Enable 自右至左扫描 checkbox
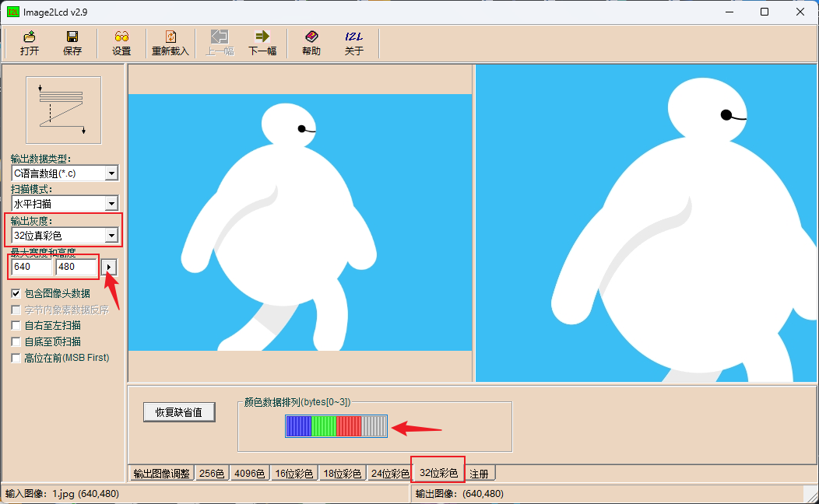The height and width of the screenshot is (504, 819). tap(16, 326)
